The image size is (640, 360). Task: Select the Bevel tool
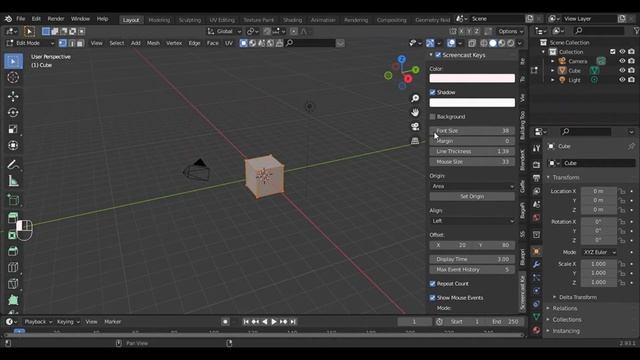point(13,251)
